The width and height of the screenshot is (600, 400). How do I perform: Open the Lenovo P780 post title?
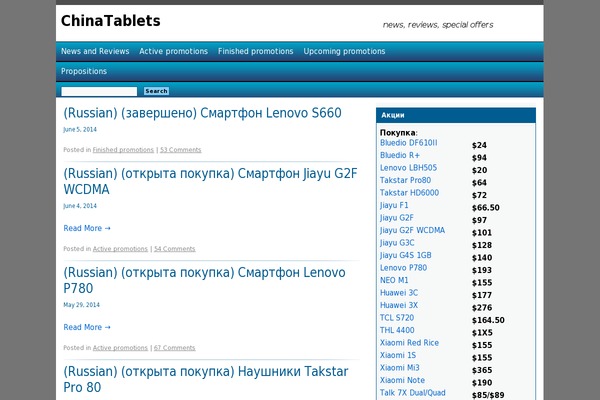pos(204,280)
